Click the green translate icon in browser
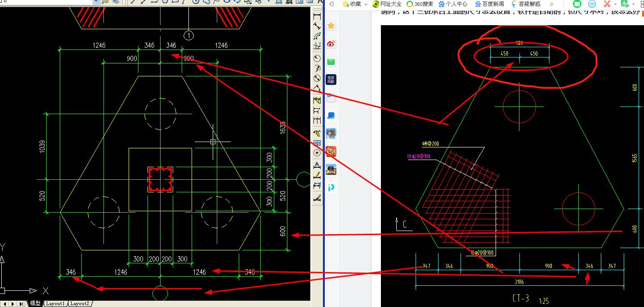Viewport: 644px width, 307px height. click(x=626, y=4)
